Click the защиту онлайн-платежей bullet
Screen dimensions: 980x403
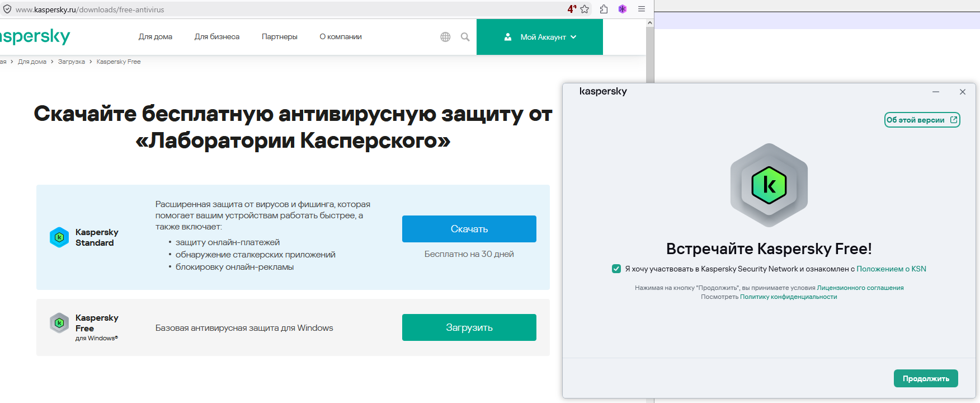click(228, 242)
